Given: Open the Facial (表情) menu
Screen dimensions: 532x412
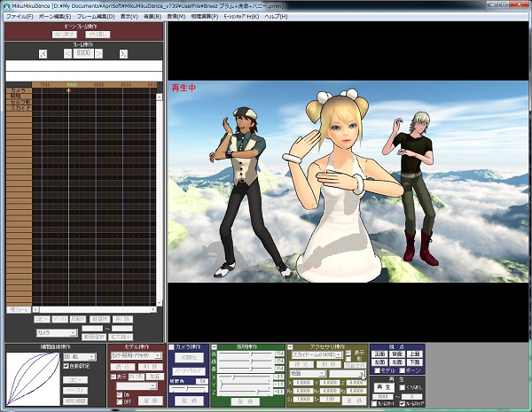Looking at the screenshot, I should point(176,16).
